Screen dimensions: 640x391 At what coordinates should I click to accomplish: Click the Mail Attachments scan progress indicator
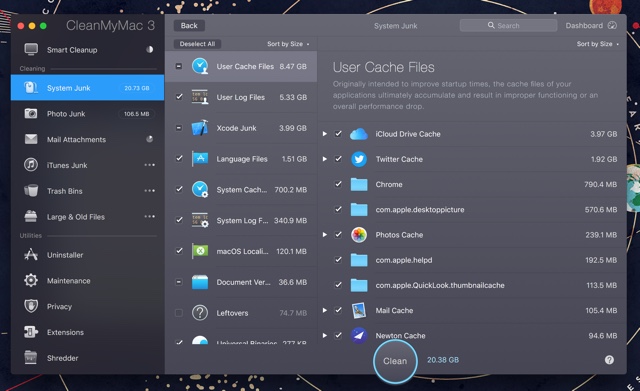point(150,139)
